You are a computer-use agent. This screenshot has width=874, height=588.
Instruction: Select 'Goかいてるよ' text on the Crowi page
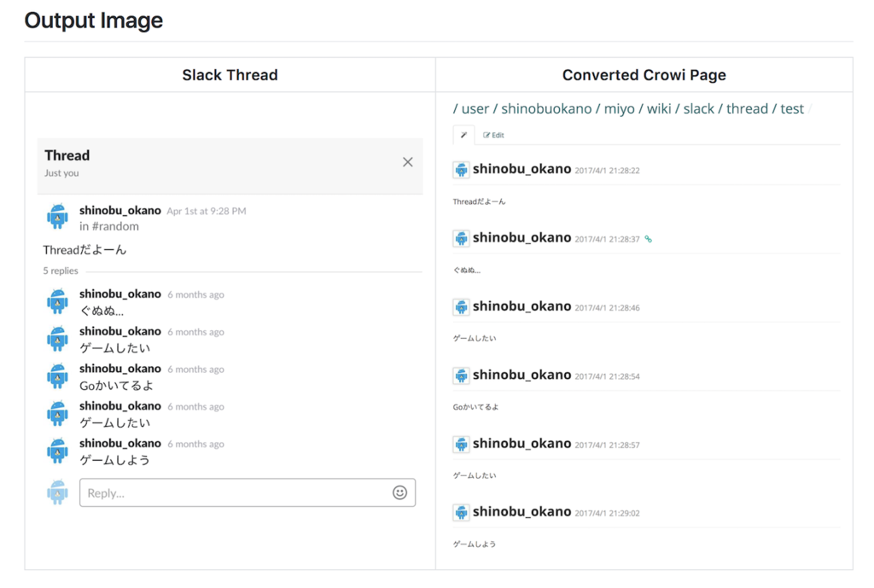[475, 407]
